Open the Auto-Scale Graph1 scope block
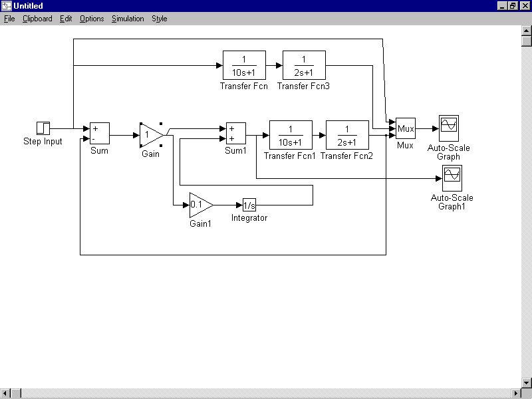Image resolution: width=532 pixels, height=399 pixels. [452, 176]
